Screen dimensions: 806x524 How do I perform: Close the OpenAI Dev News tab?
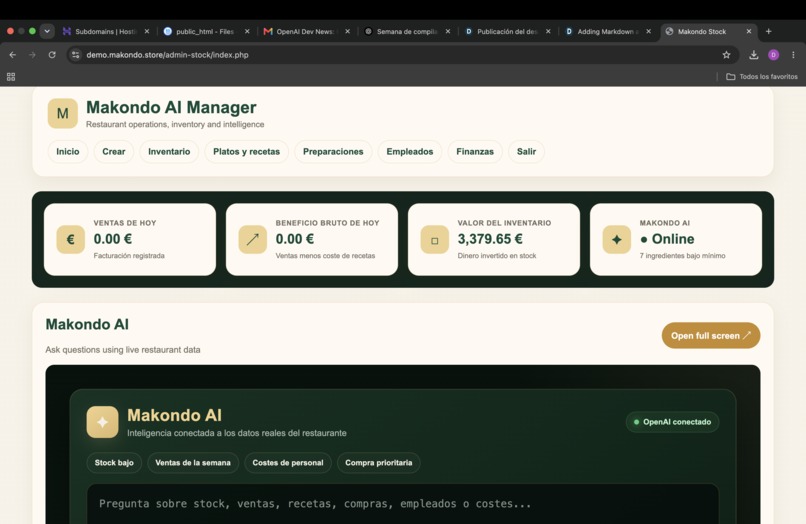pos(348,31)
